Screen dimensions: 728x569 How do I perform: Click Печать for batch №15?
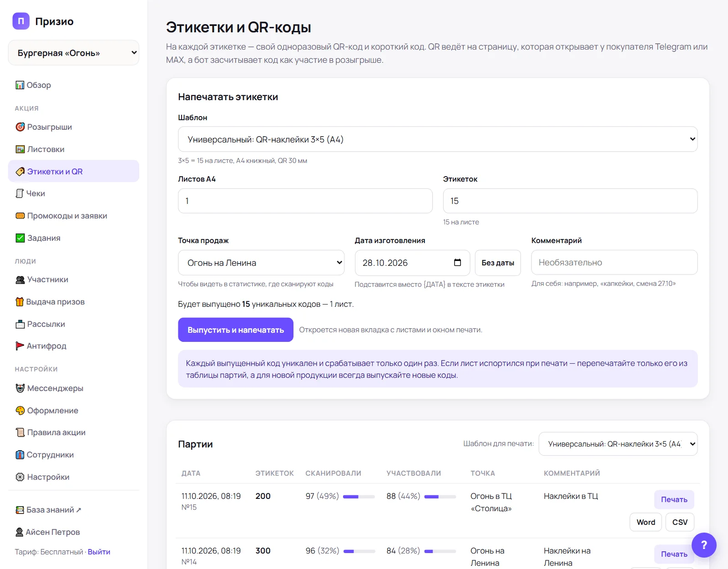click(674, 499)
